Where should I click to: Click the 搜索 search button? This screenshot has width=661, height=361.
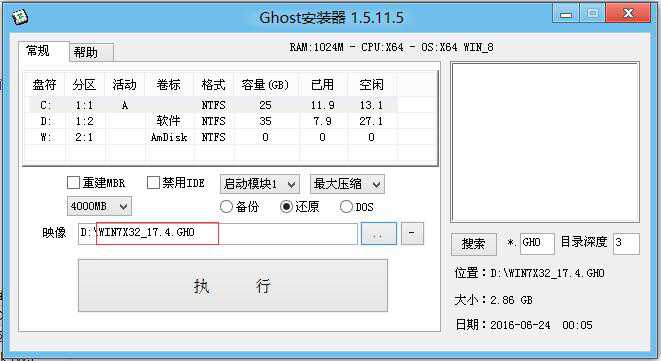tap(473, 244)
